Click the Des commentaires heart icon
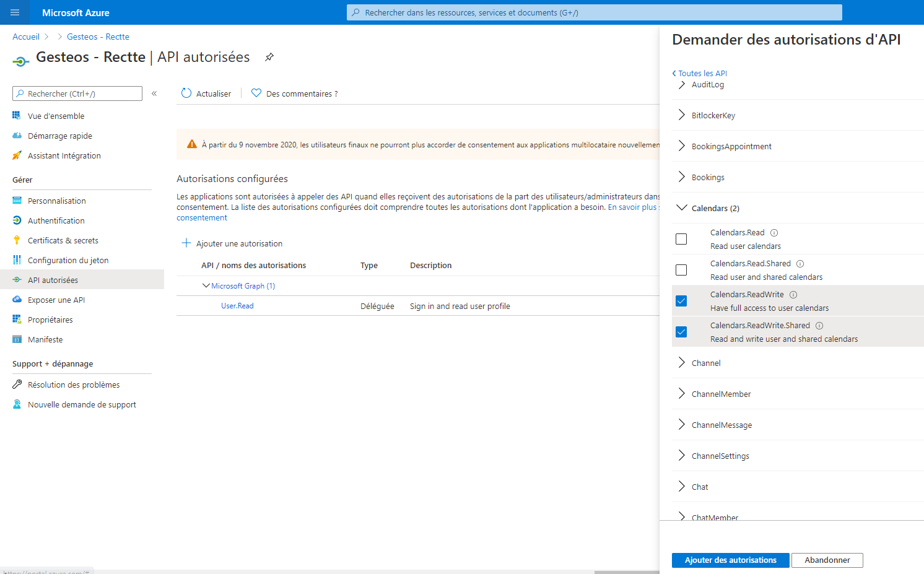This screenshot has height=574, width=924. point(256,93)
